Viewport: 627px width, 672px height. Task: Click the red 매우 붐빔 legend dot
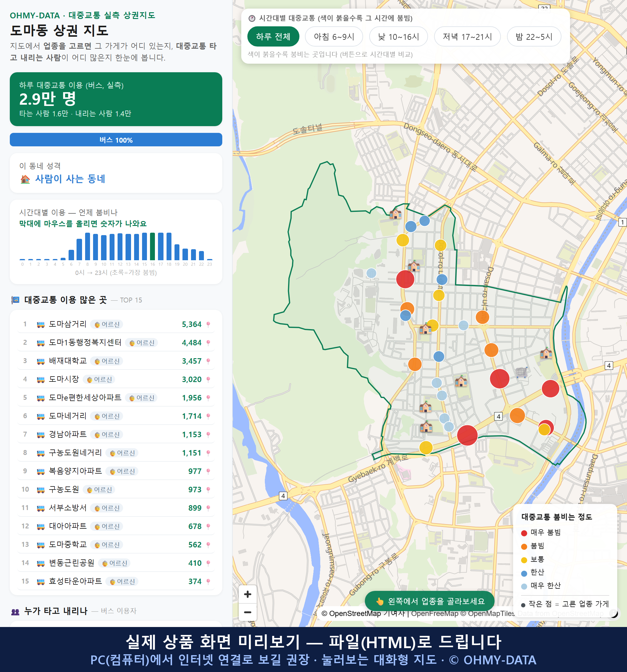pyautogui.click(x=524, y=533)
